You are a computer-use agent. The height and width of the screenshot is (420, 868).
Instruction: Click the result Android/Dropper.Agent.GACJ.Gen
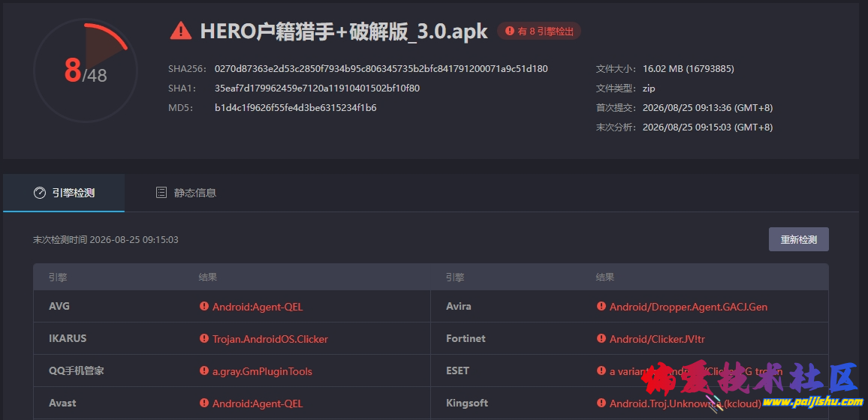tap(689, 307)
